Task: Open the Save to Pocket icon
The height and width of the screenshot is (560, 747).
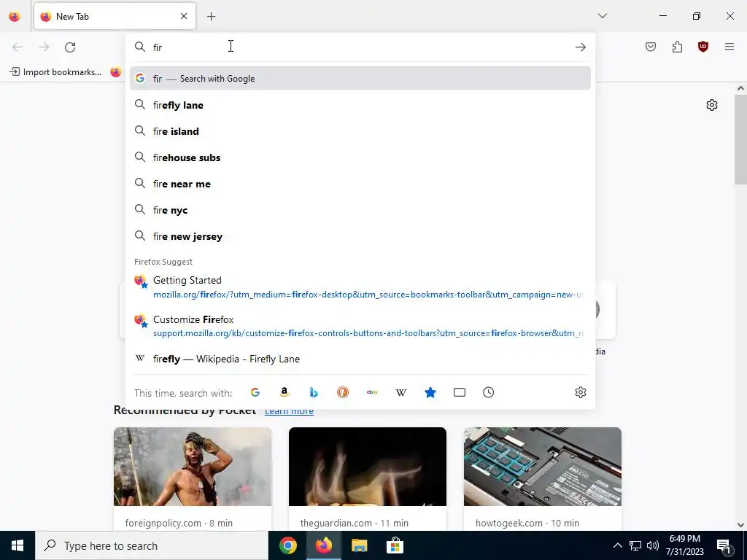Action: point(650,47)
